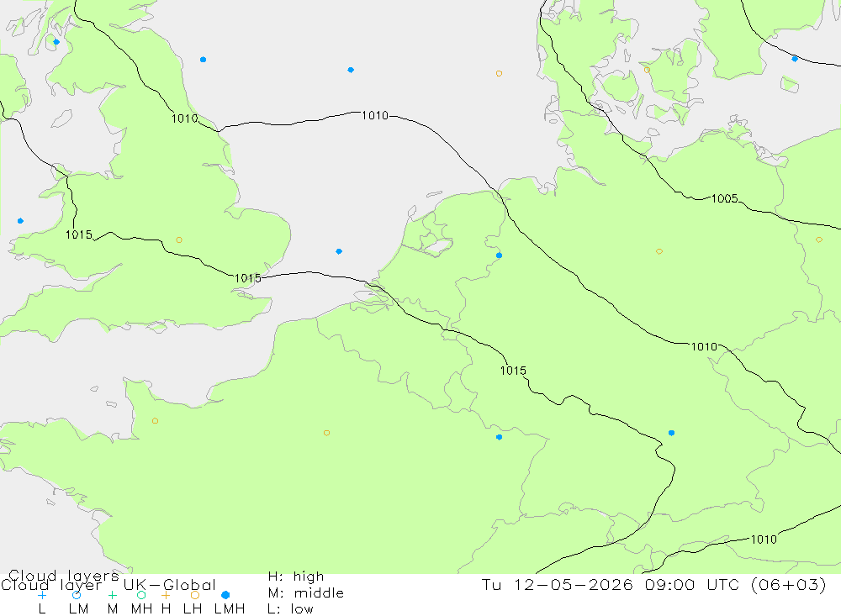Click the 'UK-Global' model label
This screenshot has height=616, width=841.
(x=170, y=585)
